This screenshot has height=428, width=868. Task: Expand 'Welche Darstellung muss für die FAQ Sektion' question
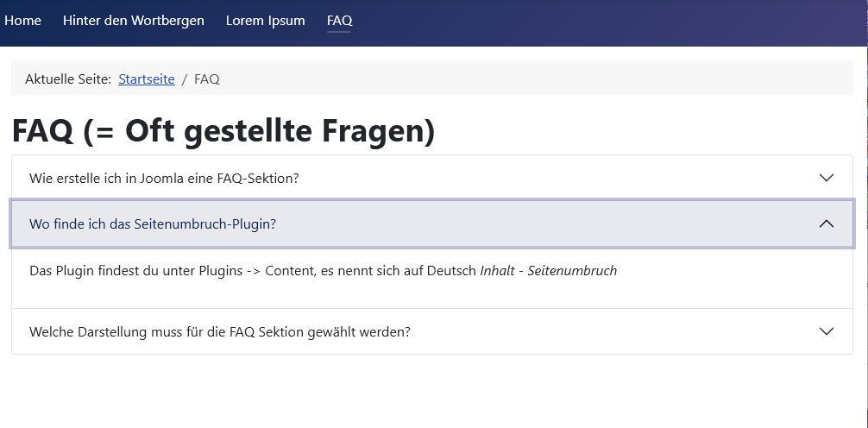(x=219, y=331)
